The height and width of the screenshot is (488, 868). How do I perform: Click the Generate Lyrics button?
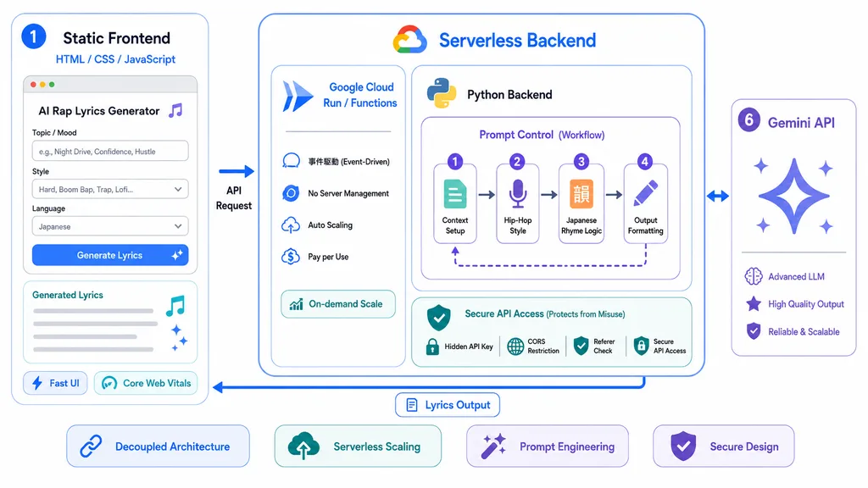pyautogui.click(x=110, y=255)
